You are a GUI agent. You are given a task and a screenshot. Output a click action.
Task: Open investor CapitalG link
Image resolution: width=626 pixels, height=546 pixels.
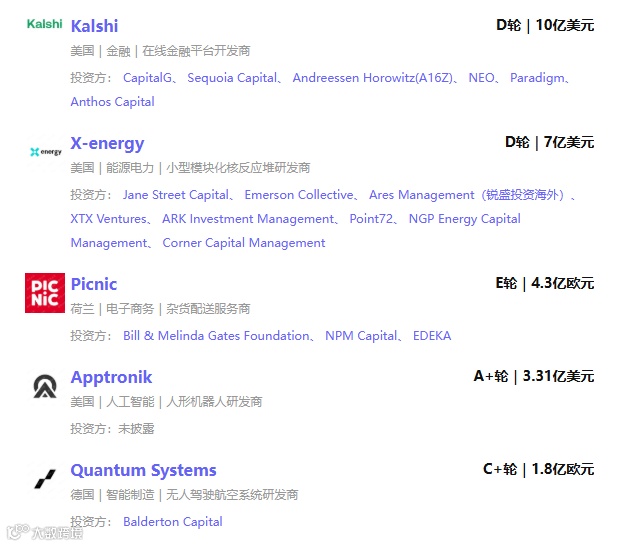147,78
